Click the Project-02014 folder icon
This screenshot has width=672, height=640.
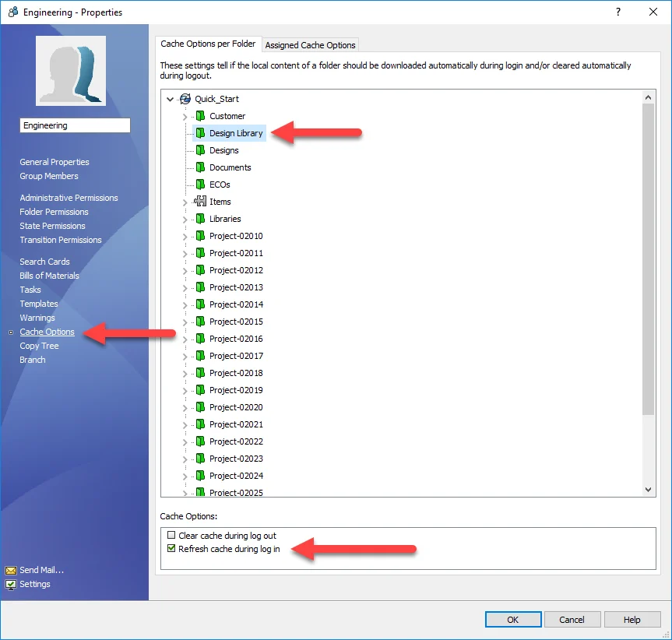pos(200,304)
